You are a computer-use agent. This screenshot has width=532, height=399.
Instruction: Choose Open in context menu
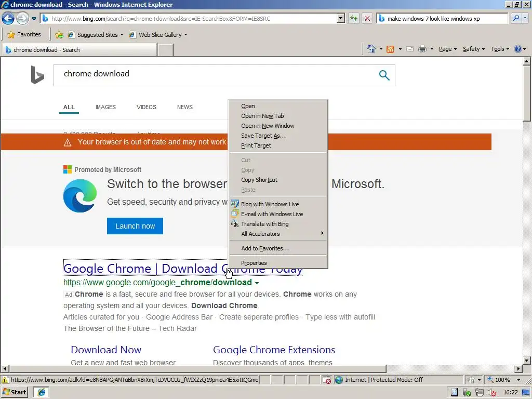(278, 106)
